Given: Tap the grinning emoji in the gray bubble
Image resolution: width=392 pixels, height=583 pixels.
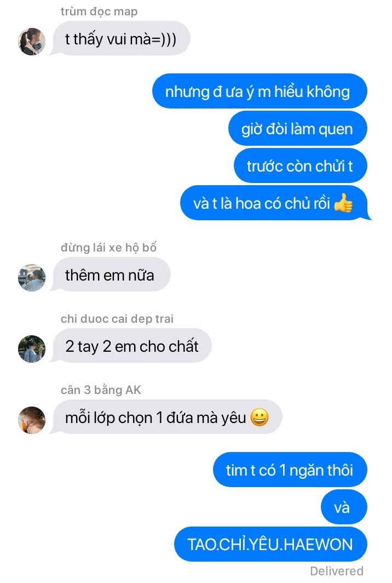Looking at the screenshot, I should tap(260, 417).
